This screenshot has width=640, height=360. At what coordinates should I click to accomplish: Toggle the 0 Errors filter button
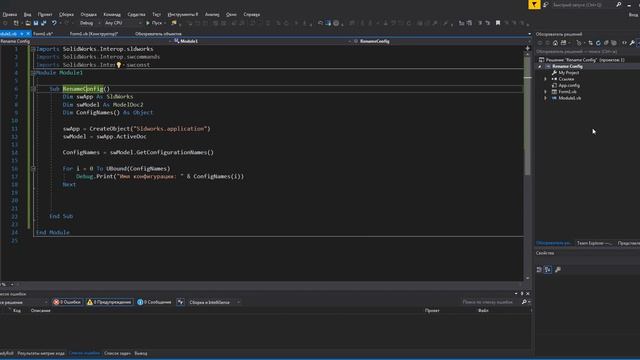coord(67,302)
